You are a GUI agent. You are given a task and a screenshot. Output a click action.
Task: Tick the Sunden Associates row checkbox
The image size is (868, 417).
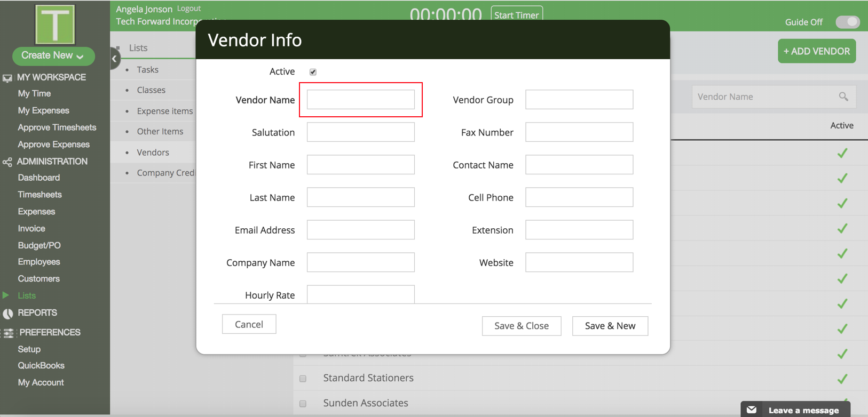point(303,404)
